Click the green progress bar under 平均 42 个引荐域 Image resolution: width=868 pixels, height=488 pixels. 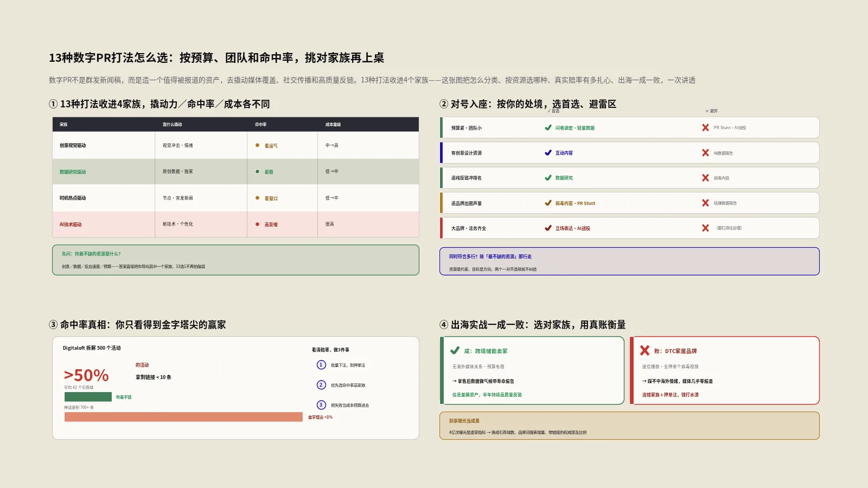coord(88,397)
